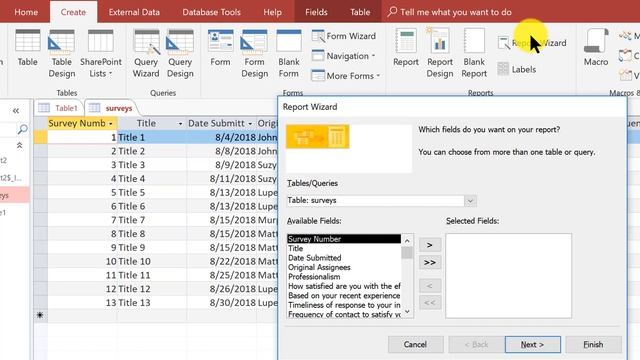The height and width of the screenshot is (360, 640).
Task: Select Professionalism in Available Fields
Action: (x=344, y=276)
